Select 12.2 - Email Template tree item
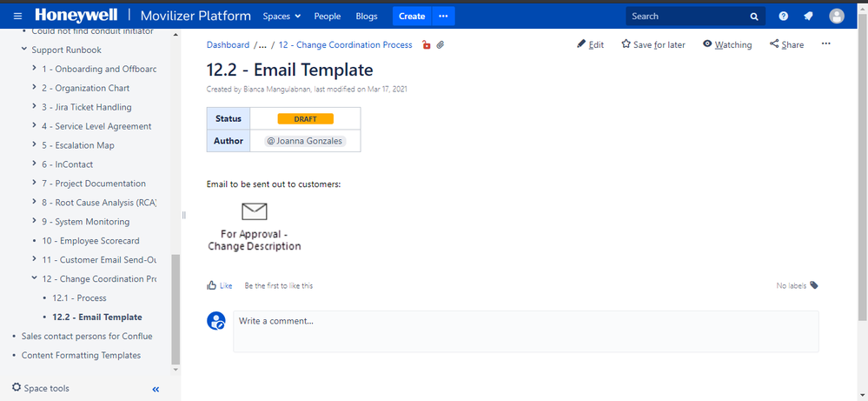This screenshot has width=868, height=401. coord(96,317)
